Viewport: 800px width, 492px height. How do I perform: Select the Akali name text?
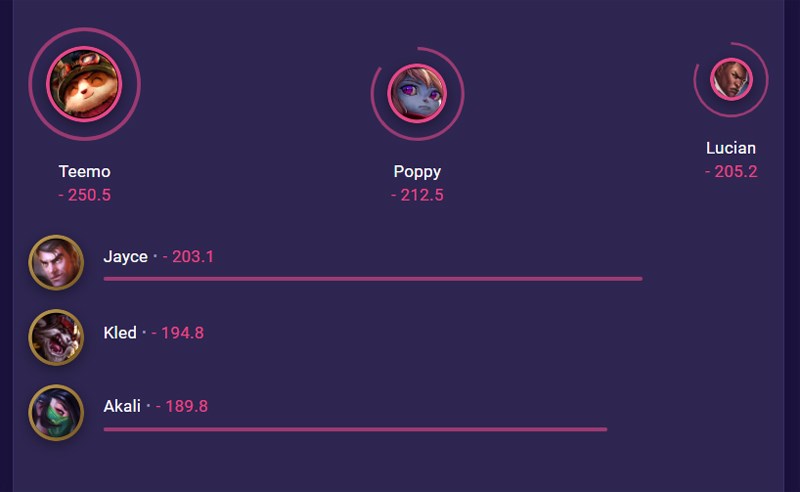[x=122, y=406]
